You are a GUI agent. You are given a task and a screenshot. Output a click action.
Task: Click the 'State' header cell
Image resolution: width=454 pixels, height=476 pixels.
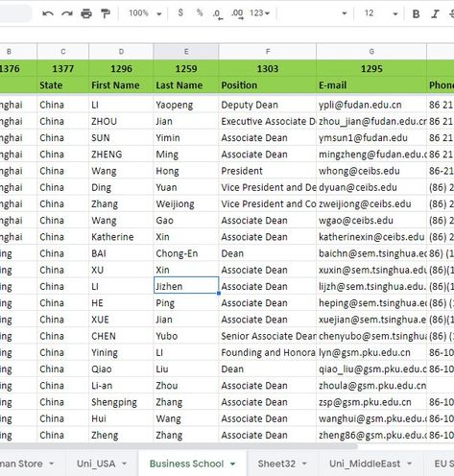(x=63, y=85)
